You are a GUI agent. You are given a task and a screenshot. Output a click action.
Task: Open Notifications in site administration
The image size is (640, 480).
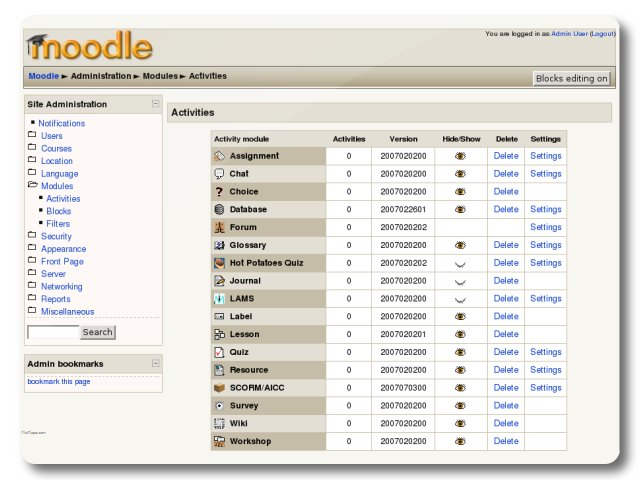click(62, 123)
